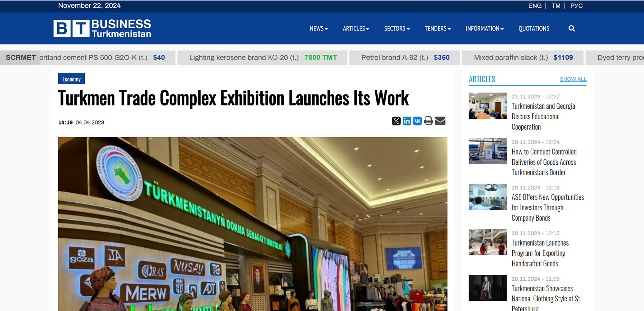Open ASE Offers New Opportunities article
The height and width of the screenshot is (311, 644).
548,207
